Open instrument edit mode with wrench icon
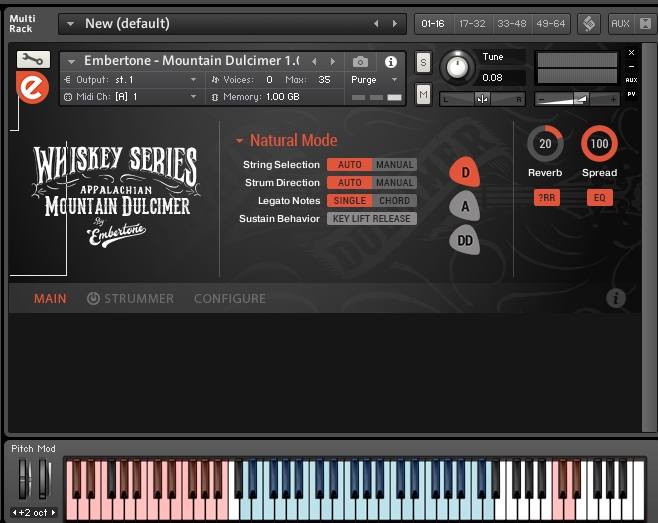Image resolution: width=658 pixels, height=523 pixels. point(33,60)
